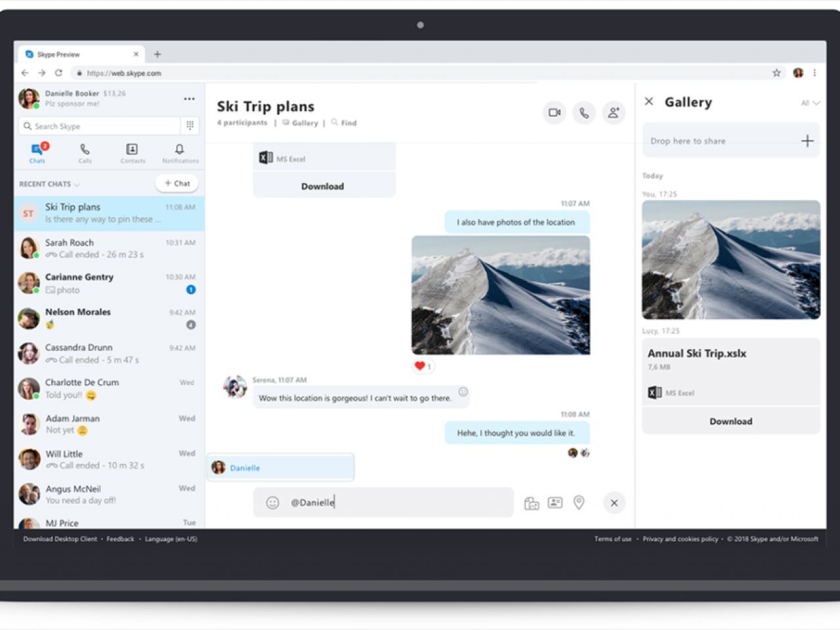Viewport: 840px width, 630px height.
Task: Change Language (en-US) in footer
Action: click(171, 539)
